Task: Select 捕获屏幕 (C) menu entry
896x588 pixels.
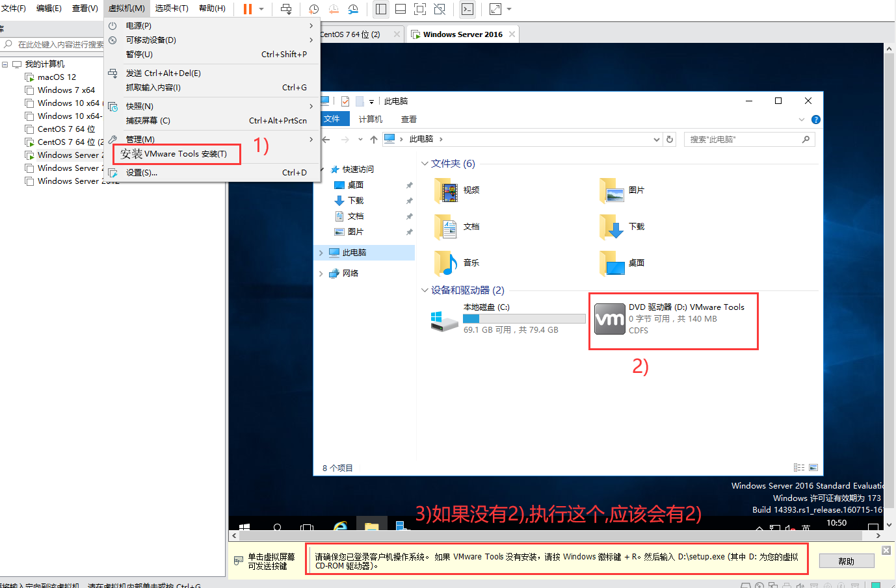Action: click(212, 121)
